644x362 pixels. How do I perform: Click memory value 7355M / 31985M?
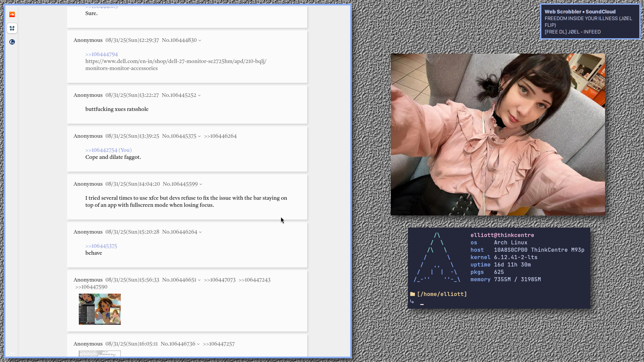pos(517,280)
